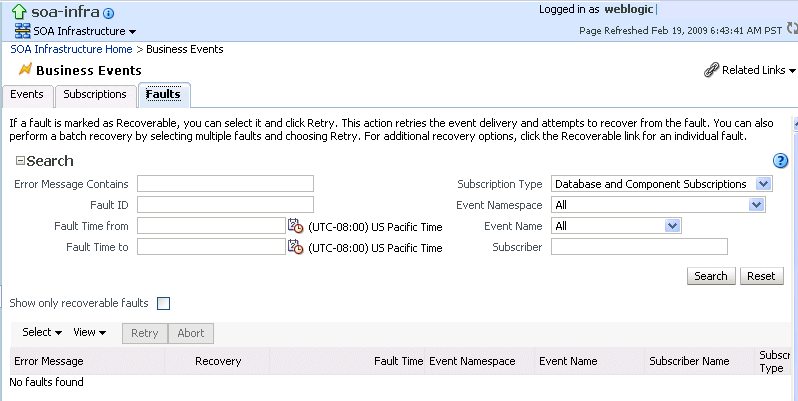The height and width of the screenshot is (401, 798).
Task: Open the soa-infra information icon
Action: (x=108, y=14)
